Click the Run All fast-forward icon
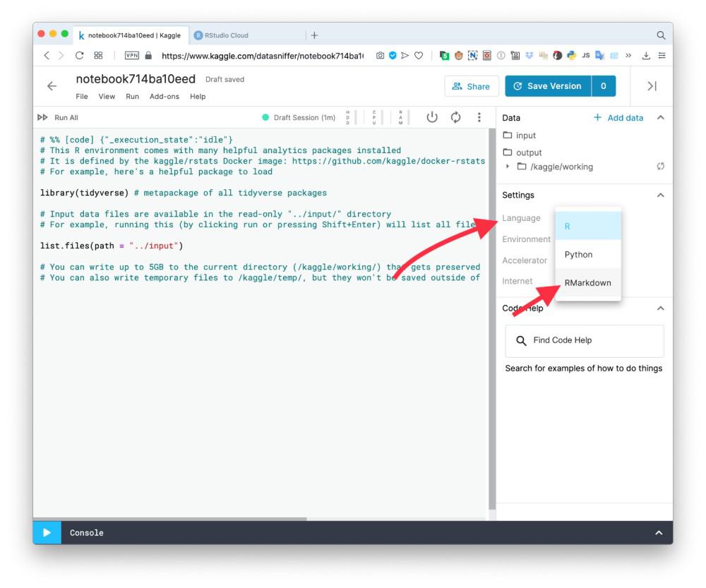The image size is (706, 588). coord(43,117)
